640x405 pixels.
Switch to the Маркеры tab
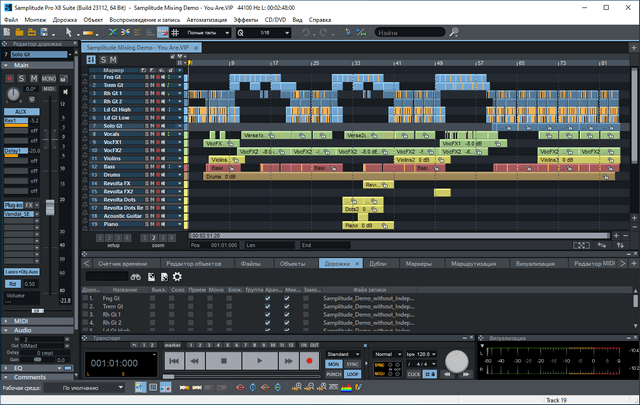click(x=418, y=262)
